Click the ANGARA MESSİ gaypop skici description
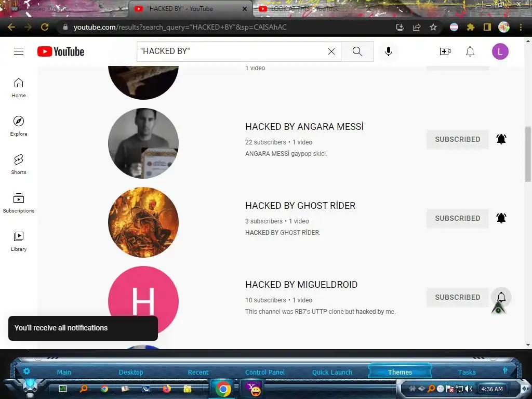Screen dimensions: 532x399 coord(286,154)
